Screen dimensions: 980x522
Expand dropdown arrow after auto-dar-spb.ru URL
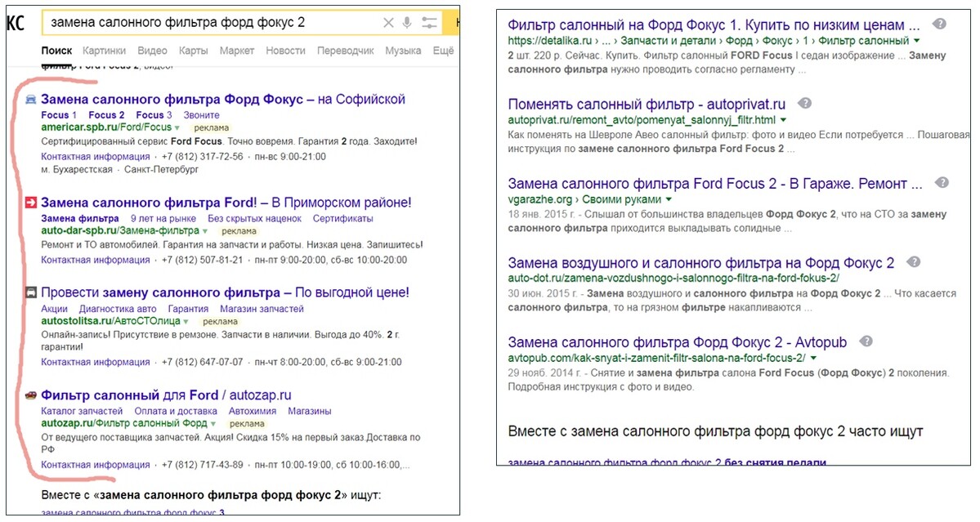pyautogui.click(x=205, y=231)
